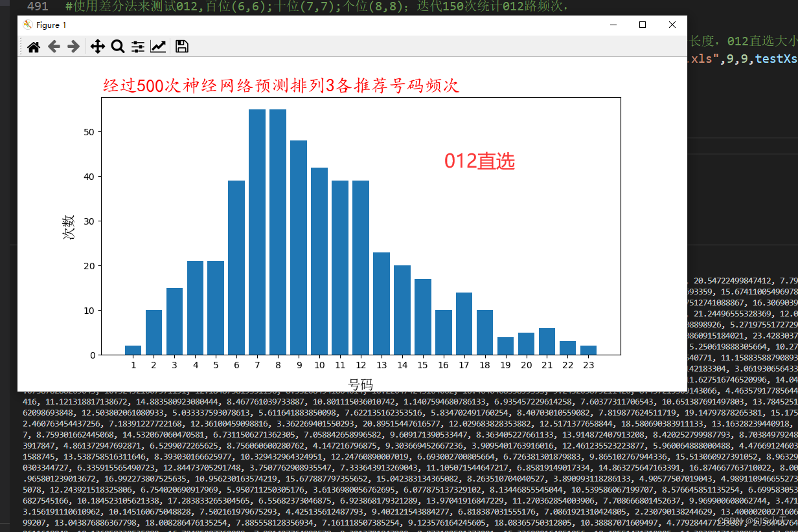Viewport: 798px width, 532px height.
Task: Click the bar for number 17
Action: click(464, 324)
